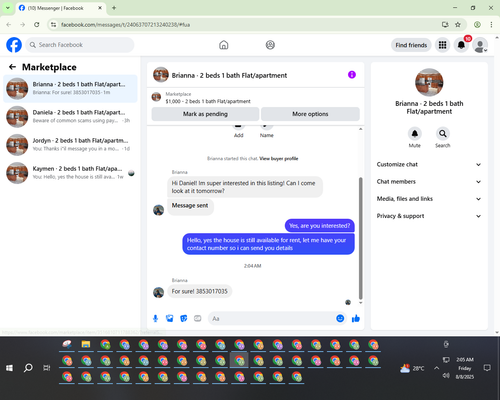Open Windows Start menu

tap(9, 368)
